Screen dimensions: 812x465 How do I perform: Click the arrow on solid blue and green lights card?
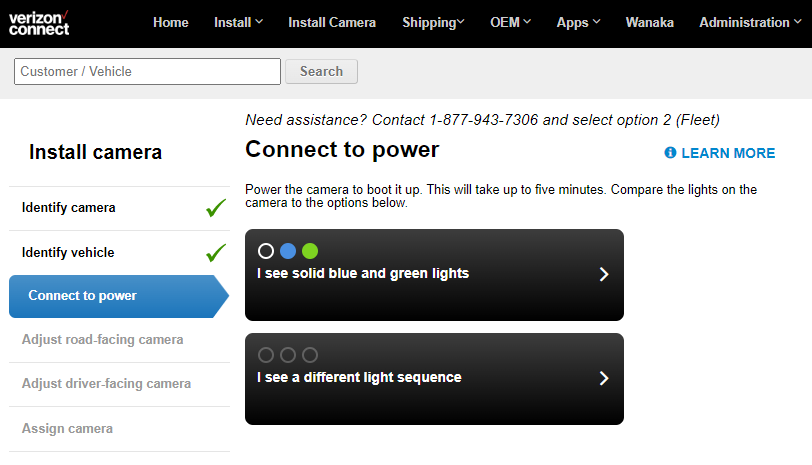(x=603, y=274)
